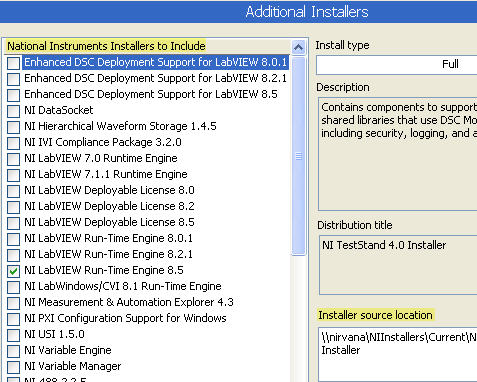Check NI LabVIEW Run-Time Engine 8.0.1 box
The width and height of the screenshot is (477, 382).
click(13, 239)
